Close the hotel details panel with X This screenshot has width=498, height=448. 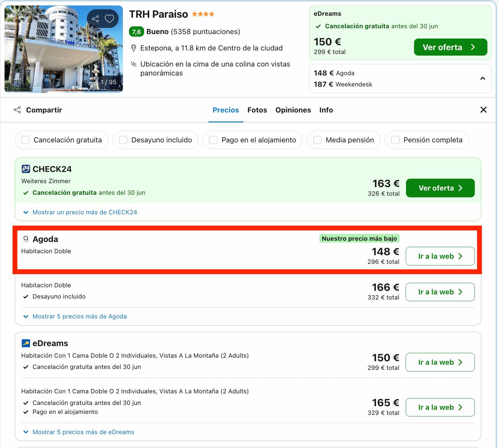pos(483,110)
